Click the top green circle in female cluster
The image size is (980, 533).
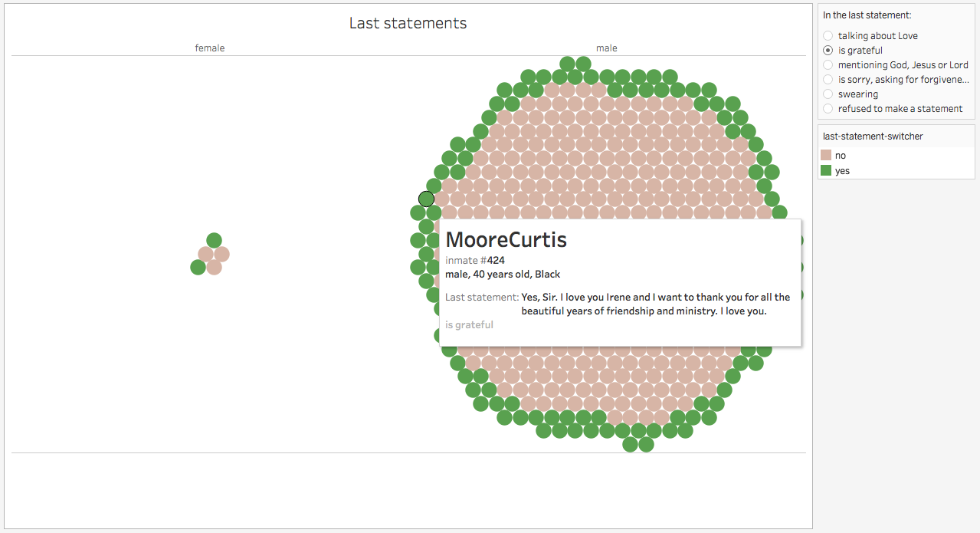point(214,240)
